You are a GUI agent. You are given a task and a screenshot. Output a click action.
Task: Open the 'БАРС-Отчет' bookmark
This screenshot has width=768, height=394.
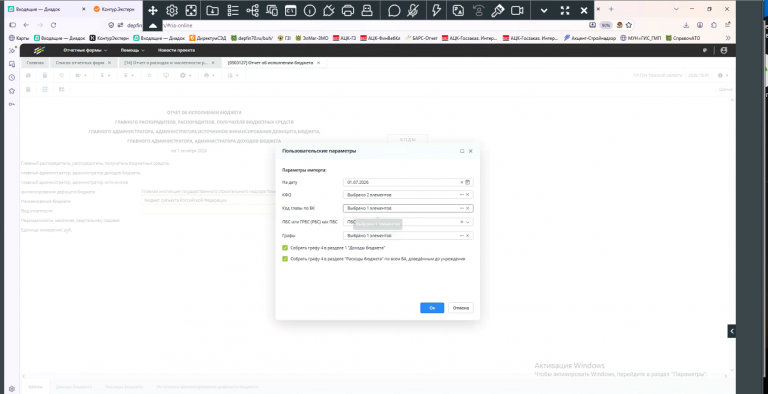(421, 38)
